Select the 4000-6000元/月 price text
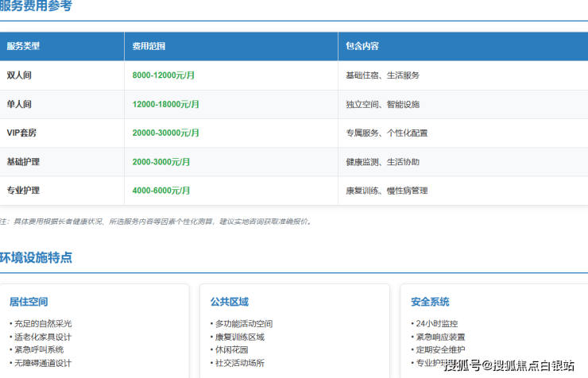The image size is (588, 378). point(161,191)
